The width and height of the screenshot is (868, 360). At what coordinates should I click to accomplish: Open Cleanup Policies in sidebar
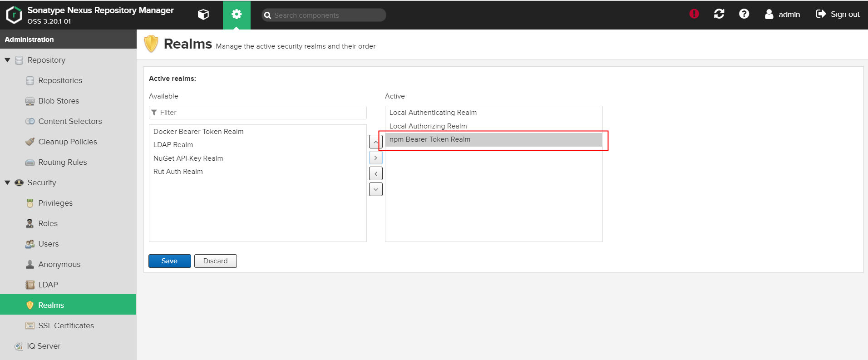point(68,142)
